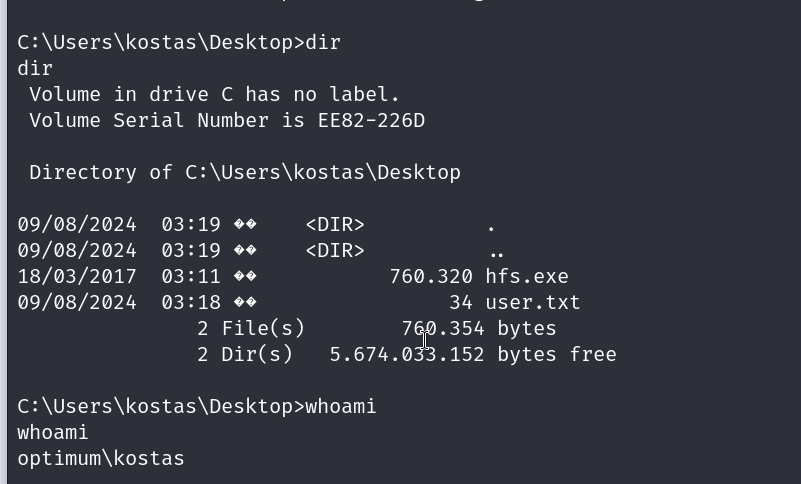801x484 pixels.
Task: Click "has no label" volume text
Action: (x=322, y=95)
